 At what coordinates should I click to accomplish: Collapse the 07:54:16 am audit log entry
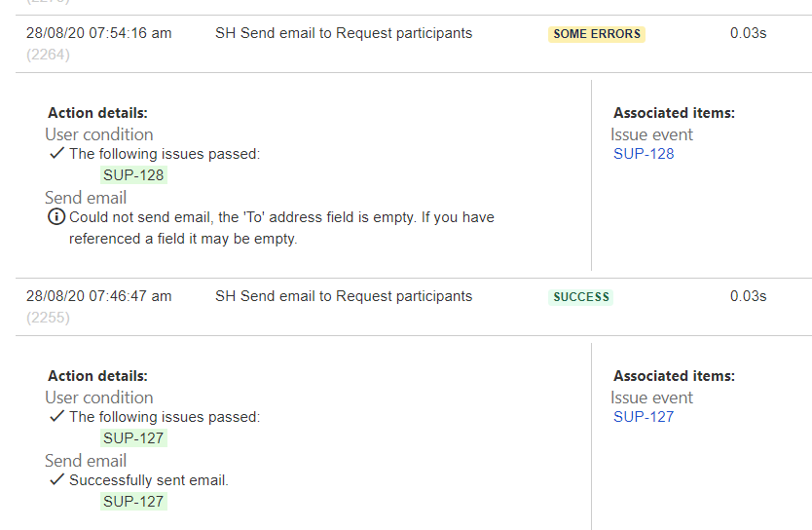click(414, 44)
